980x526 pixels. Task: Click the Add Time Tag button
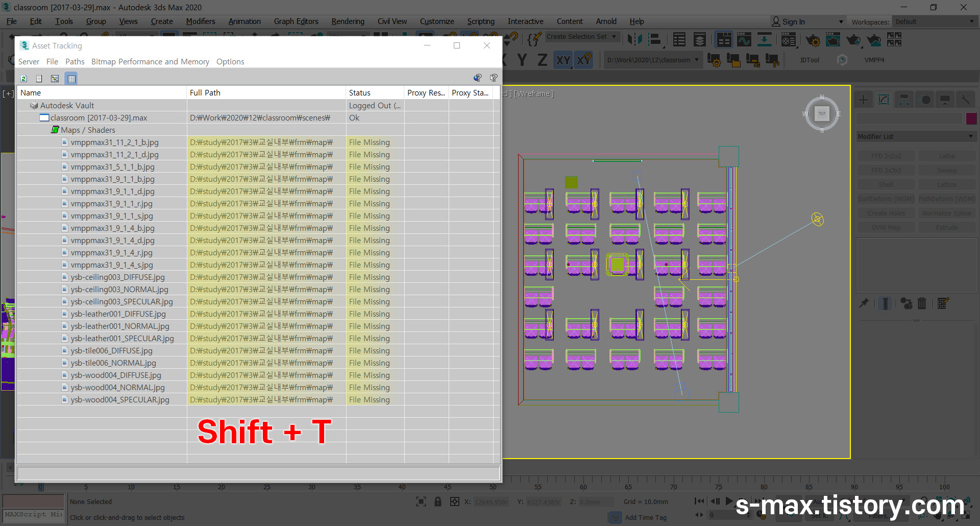point(646,517)
